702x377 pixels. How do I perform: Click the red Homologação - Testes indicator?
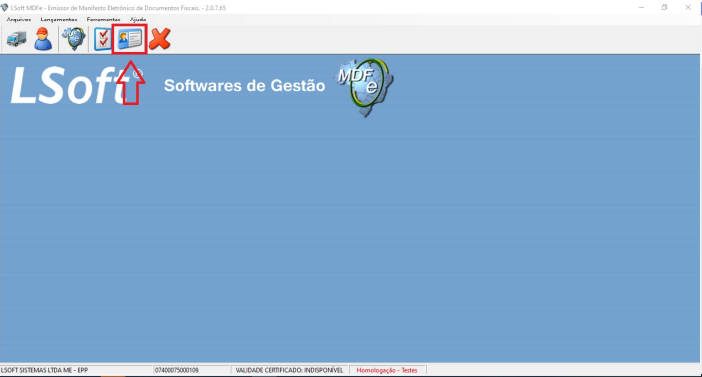(387, 370)
